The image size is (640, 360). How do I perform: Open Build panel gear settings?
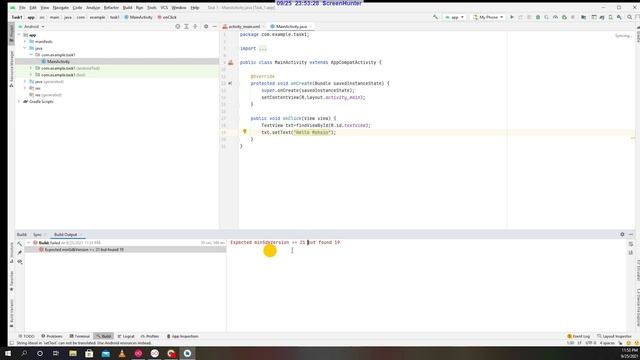pos(622,234)
